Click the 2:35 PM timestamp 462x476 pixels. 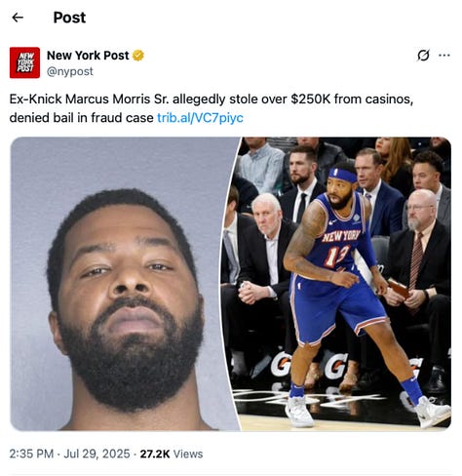click(31, 454)
